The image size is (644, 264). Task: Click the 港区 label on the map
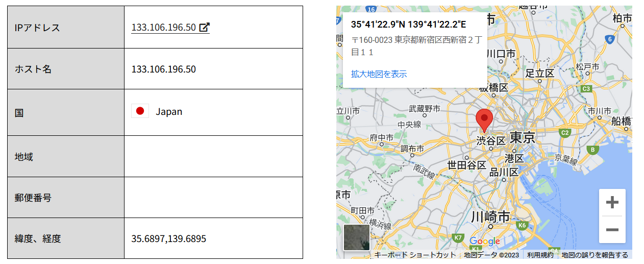[x=514, y=158]
